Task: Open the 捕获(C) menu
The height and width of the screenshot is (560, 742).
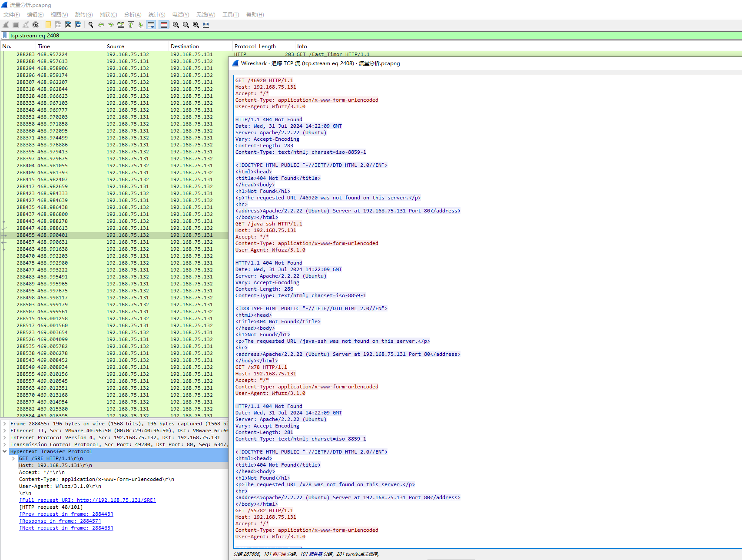Action: point(108,15)
